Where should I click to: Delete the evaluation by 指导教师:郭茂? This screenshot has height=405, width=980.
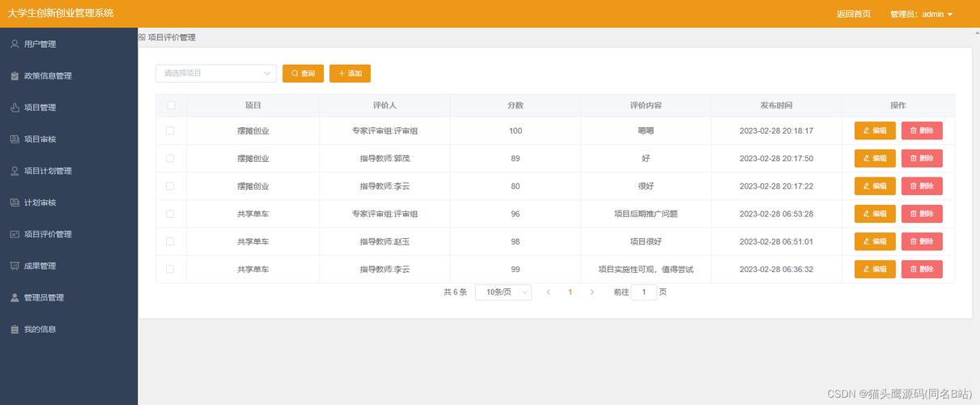click(922, 159)
